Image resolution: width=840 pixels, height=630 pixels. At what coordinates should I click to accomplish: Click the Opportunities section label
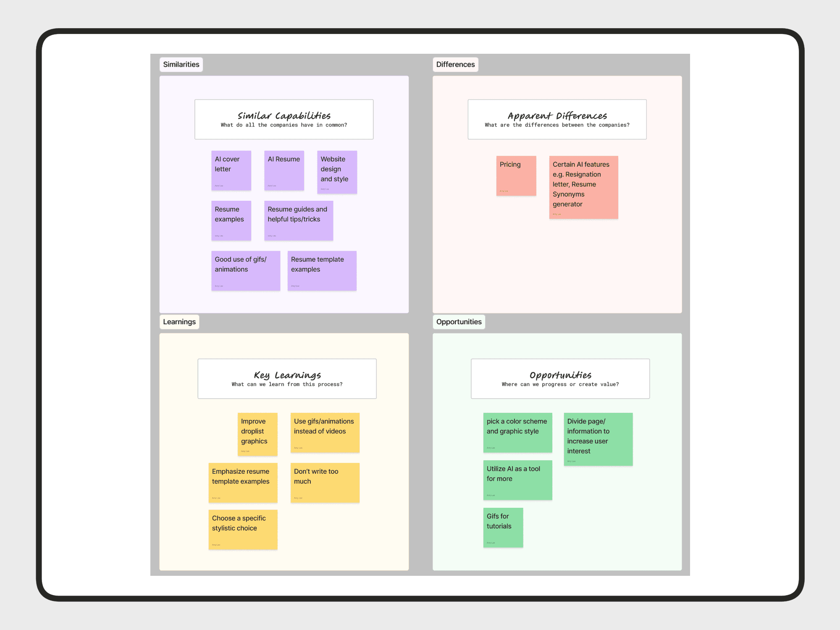tap(459, 322)
